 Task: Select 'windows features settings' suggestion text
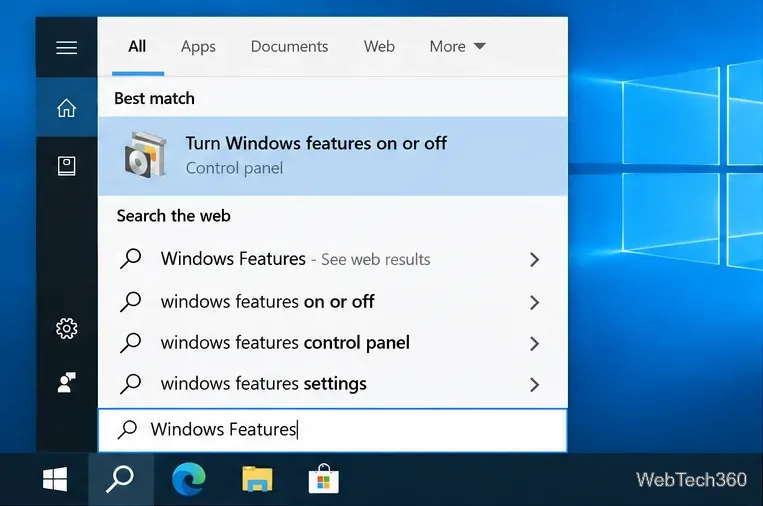point(263,383)
